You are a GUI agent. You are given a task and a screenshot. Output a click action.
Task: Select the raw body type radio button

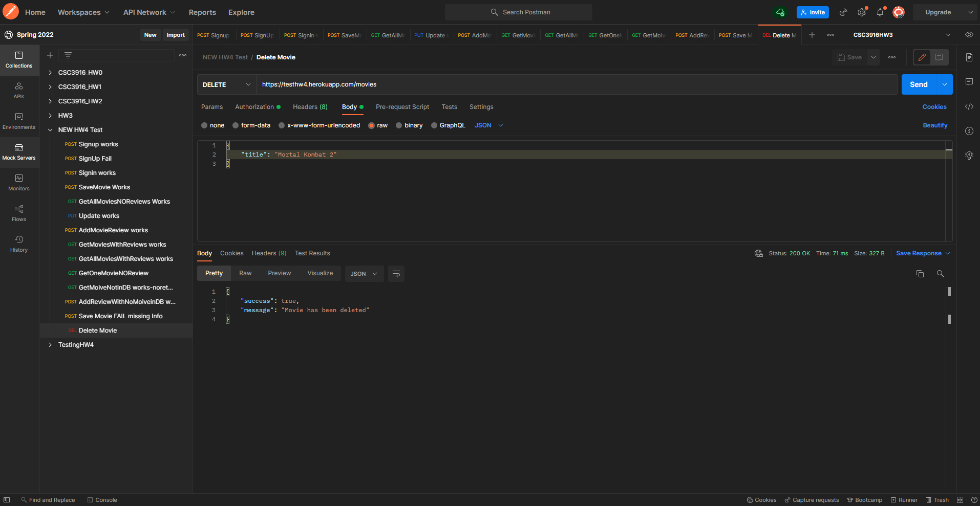pos(372,125)
